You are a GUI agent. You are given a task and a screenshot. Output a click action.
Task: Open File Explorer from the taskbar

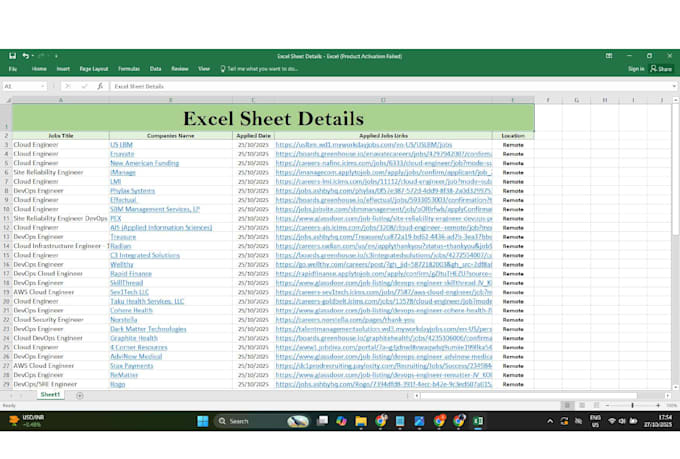coord(361,421)
